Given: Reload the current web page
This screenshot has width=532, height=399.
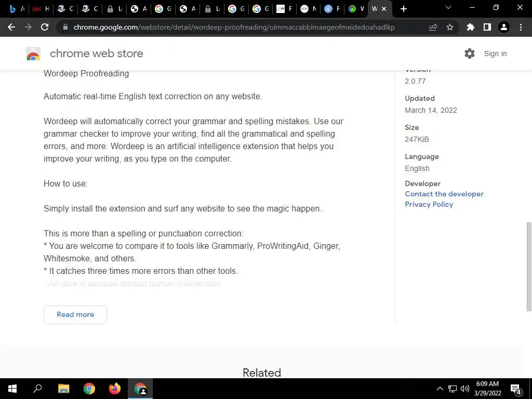Looking at the screenshot, I should (x=45, y=27).
